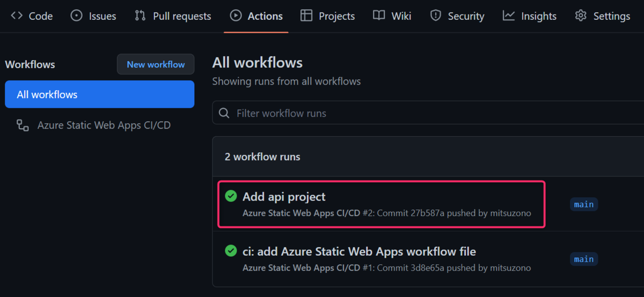Click Commit 3d8e65a pushed by mitsuzono text
The image size is (644, 297).
[454, 268]
